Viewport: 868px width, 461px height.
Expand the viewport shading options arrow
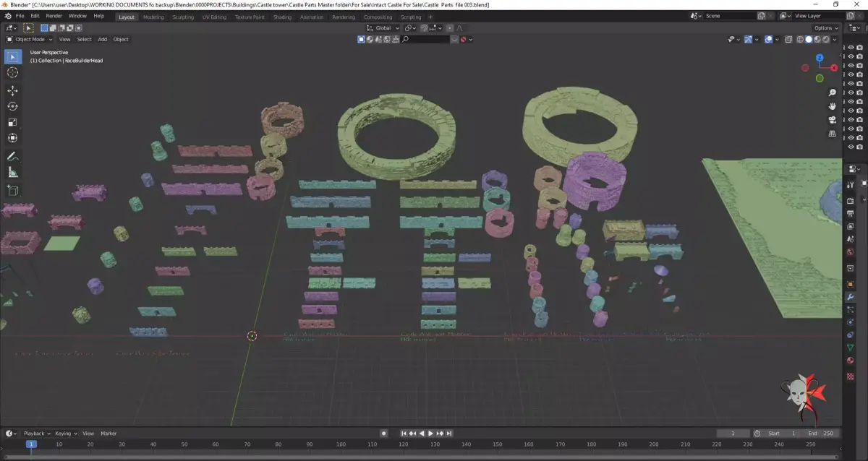[835, 40]
